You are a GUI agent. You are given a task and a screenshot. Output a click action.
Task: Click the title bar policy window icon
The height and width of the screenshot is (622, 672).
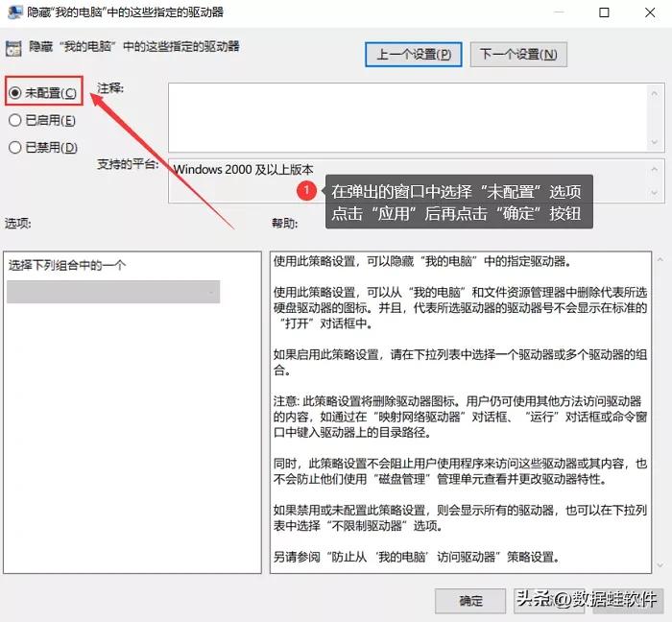tap(14, 12)
